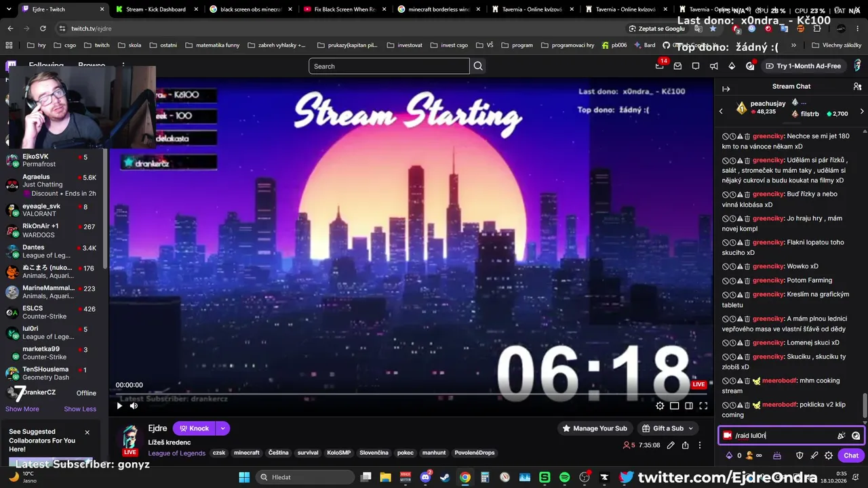
Task: Click the Twitch search input field
Action: pos(389,66)
